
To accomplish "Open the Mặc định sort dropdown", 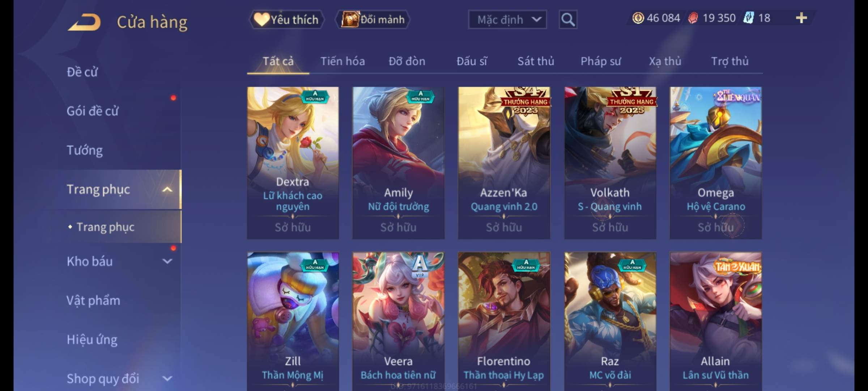I will pyautogui.click(x=507, y=20).
